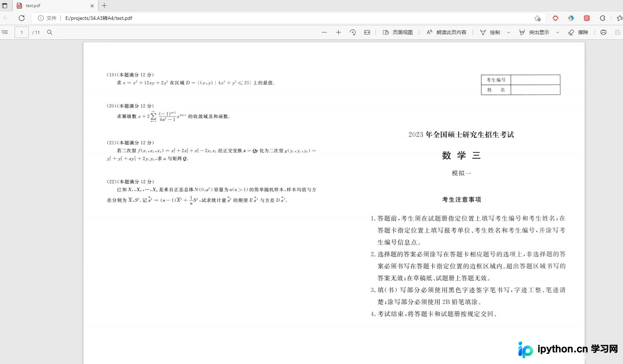This screenshot has height=364, width=623.
Task: Click the blue-orange swirl extension icon
Action: click(571, 18)
